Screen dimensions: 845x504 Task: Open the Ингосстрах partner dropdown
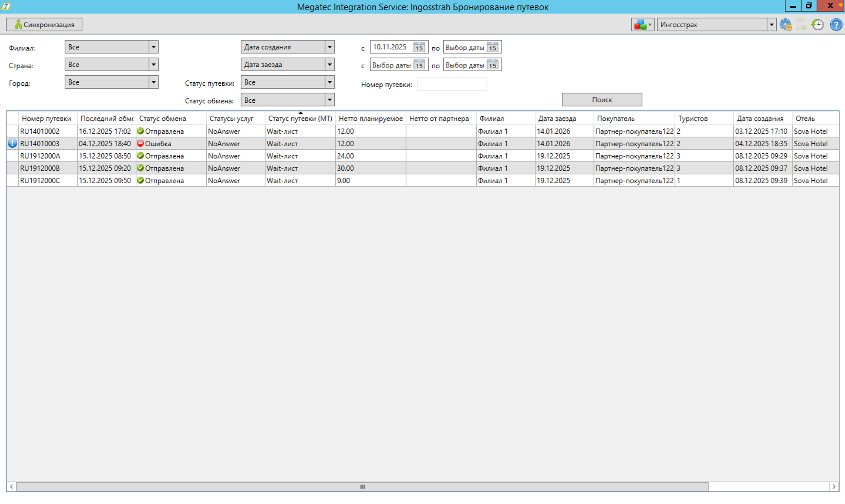[771, 25]
